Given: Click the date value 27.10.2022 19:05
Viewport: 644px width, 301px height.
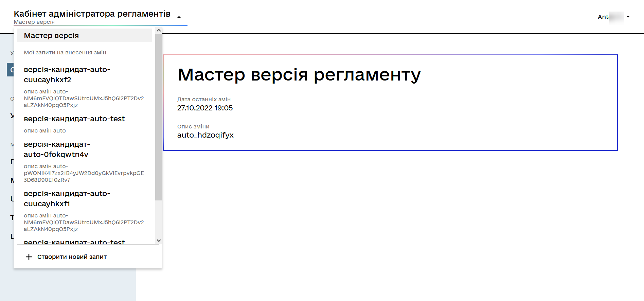Looking at the screenshot, I should point(205,108).
